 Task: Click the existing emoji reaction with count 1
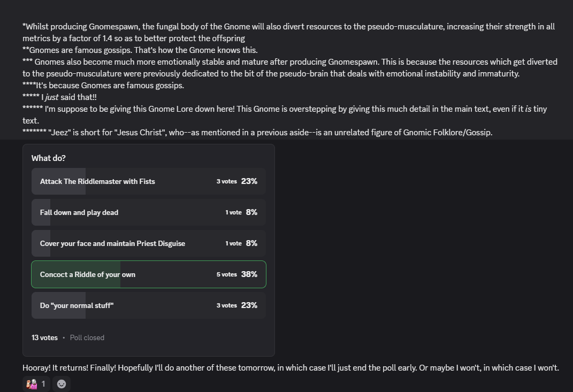pos(36,383)
